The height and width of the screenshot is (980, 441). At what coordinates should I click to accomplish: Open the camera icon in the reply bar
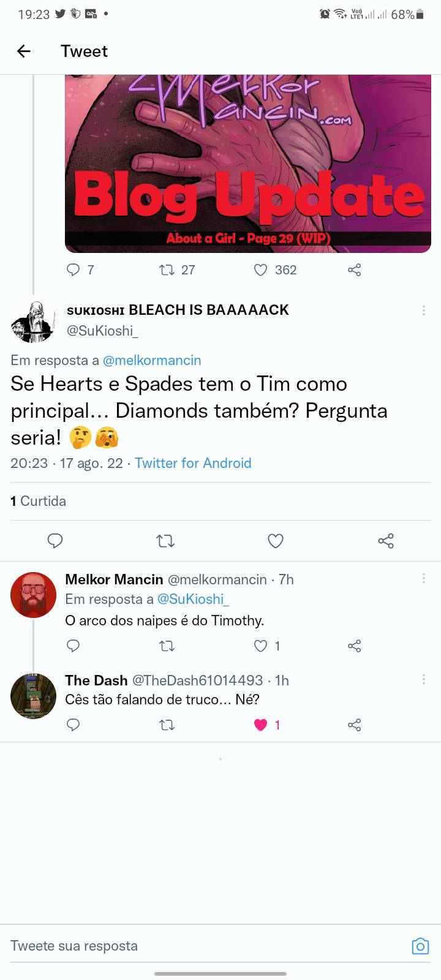pos(420,946)
